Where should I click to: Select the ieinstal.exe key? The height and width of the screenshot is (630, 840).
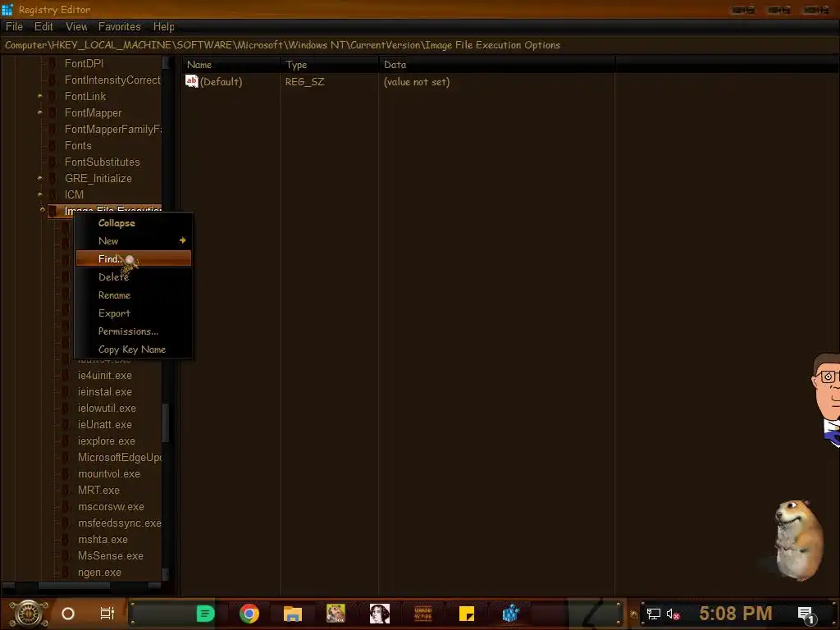[x=105, y=391]
